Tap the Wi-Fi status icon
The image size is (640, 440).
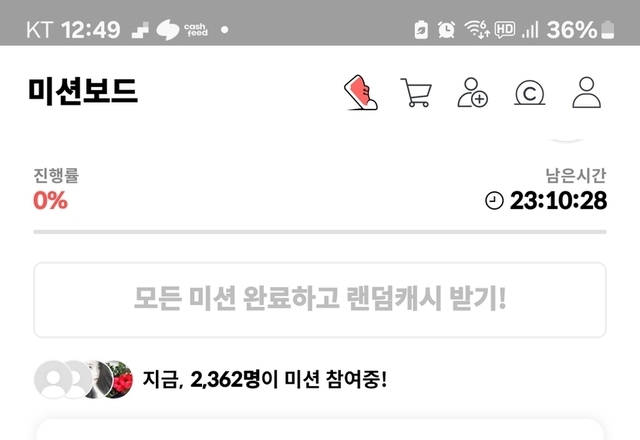pyautogui.click(x=477, y=29)
